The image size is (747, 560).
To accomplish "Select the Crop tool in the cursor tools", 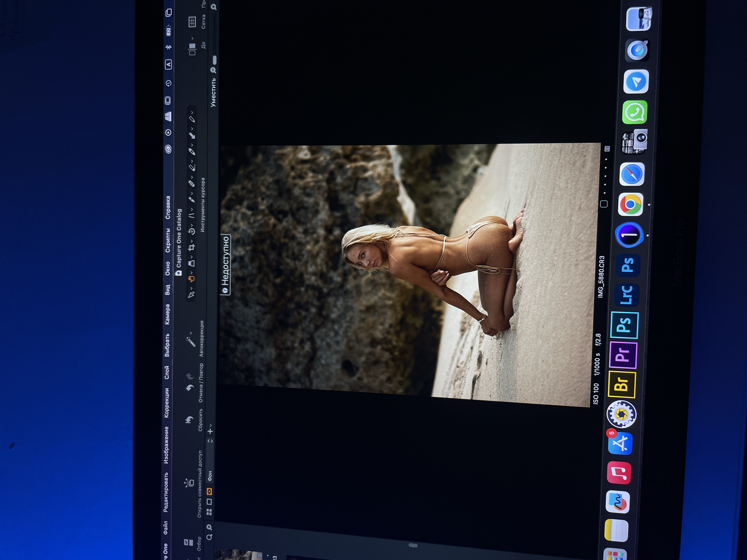I will 192,248.
